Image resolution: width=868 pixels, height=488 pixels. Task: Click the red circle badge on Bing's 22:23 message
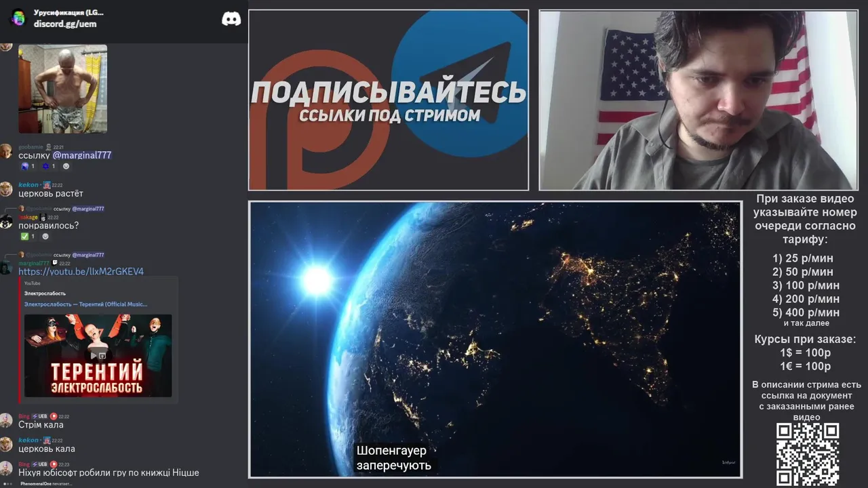point(54,464)
